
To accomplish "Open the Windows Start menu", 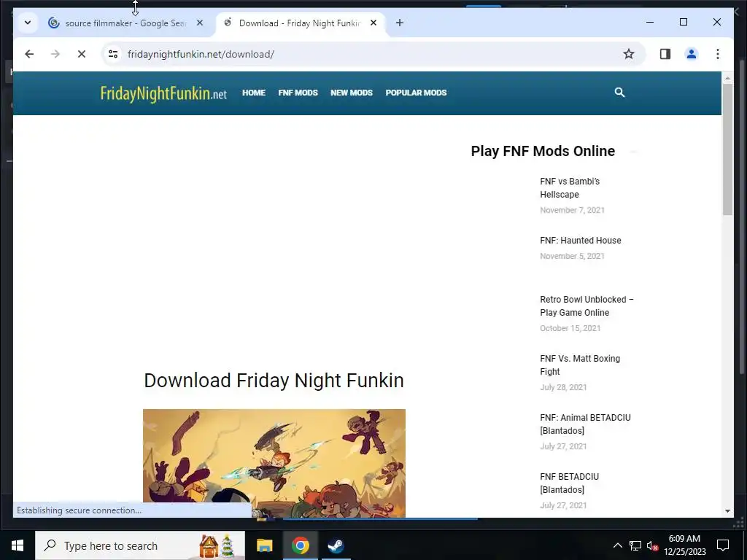I will (18, 545).
